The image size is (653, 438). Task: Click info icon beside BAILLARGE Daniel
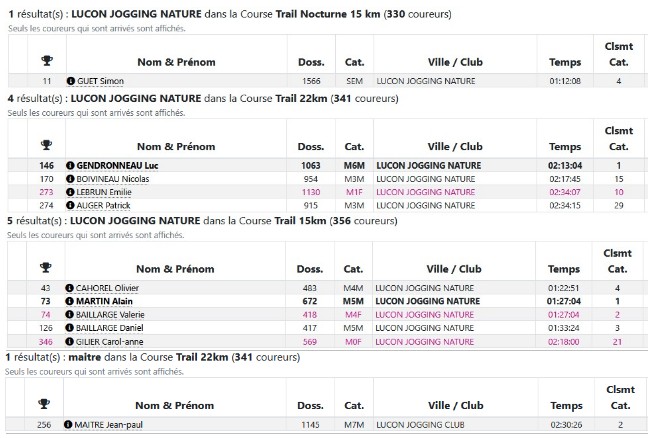(71, 327)
